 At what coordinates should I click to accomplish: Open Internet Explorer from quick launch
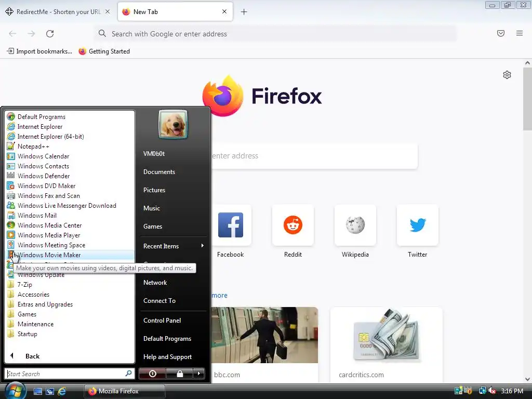pyautogui.click(x=62, y=391)
